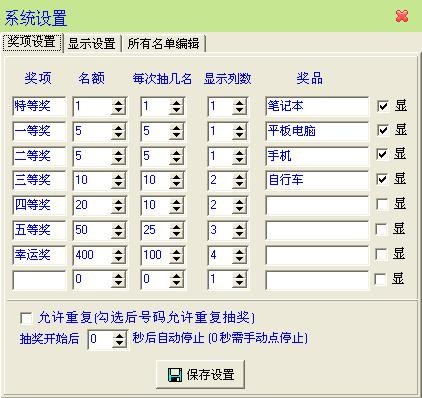
Task: Click the empty award name field in last row
Action: (39, 280)
